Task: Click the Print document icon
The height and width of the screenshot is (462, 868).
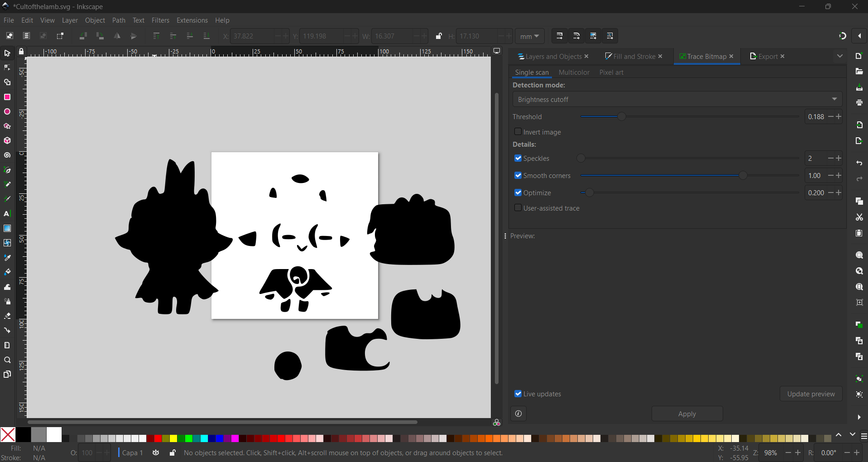Action: click(x=859, y=103)
